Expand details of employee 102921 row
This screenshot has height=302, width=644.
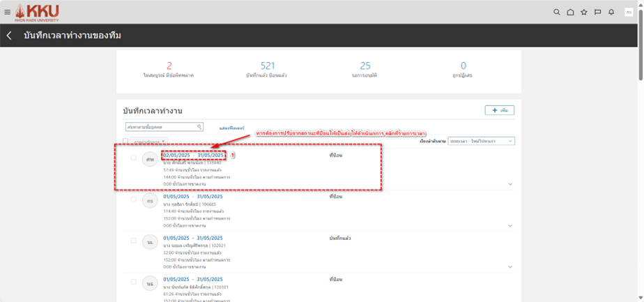pos(510,267)
